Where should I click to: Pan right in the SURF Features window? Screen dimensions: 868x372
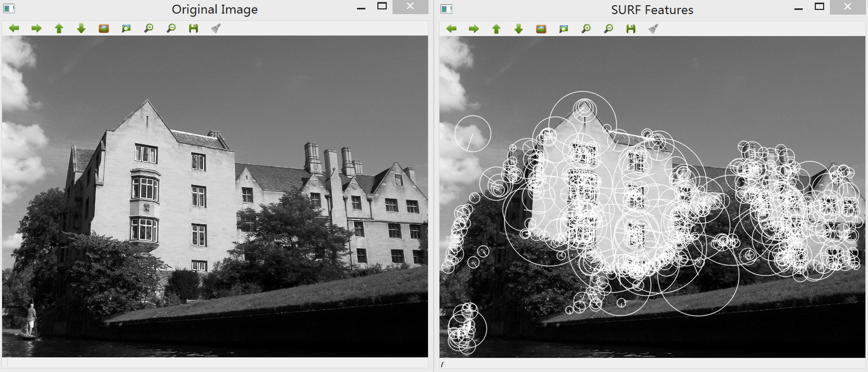point(473,29)
